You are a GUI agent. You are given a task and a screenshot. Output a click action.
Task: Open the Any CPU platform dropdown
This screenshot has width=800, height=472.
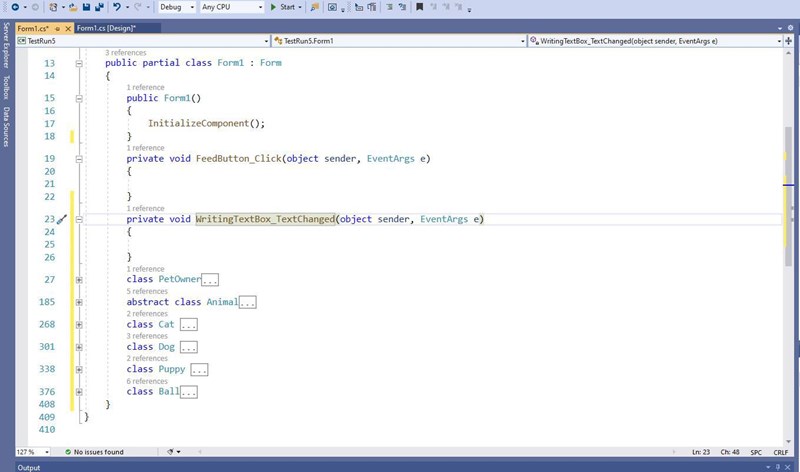(x=231, y=7)
